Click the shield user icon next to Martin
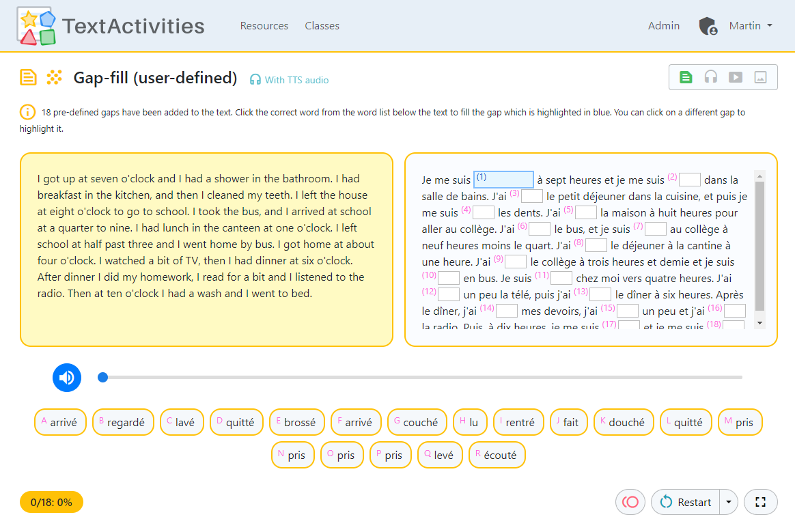 (708, 26)
